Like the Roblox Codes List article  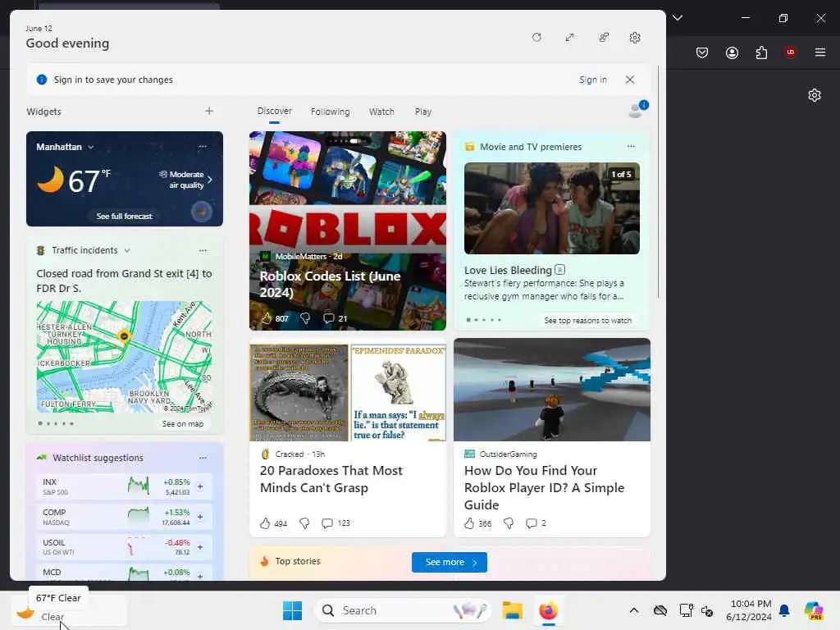(x=267, y=318)
